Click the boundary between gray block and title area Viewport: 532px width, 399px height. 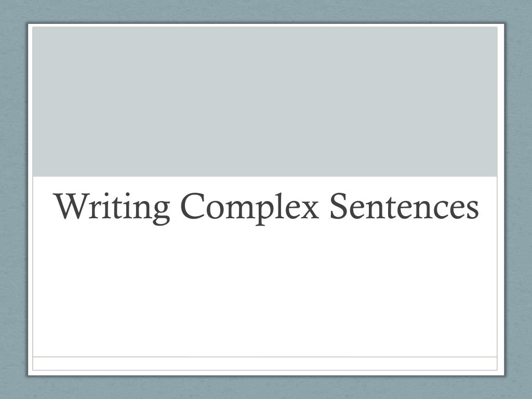point(264,177)
